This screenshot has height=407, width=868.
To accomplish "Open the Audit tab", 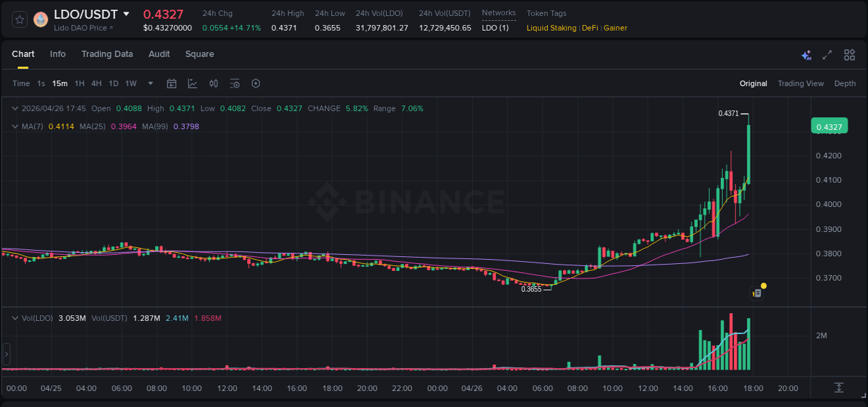I will 159,54.
